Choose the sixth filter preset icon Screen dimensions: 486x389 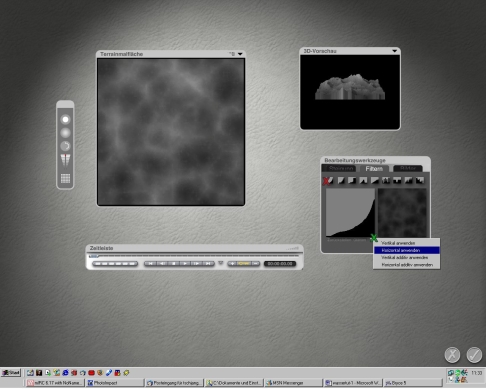pos(386,180)
